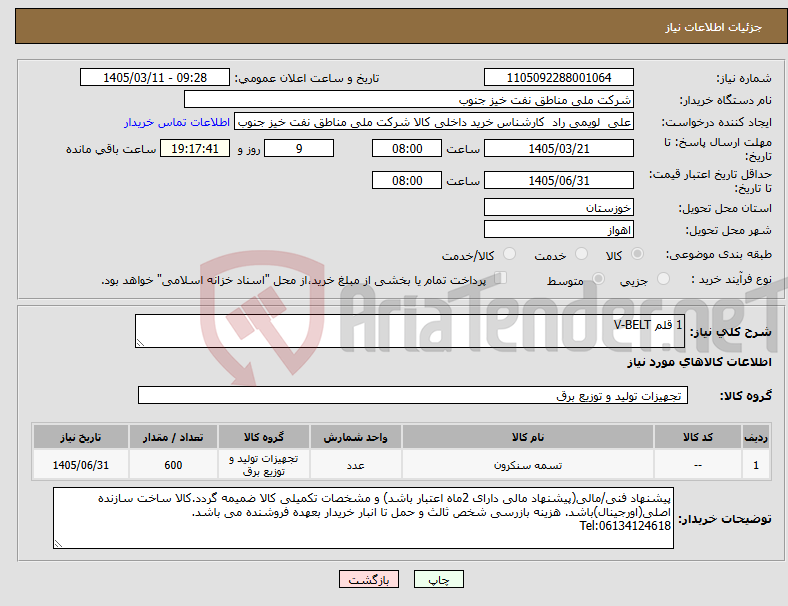Click the شماره نیاز field 1105092288001064
The width and height of the screenshot is (788, 606).
click(558, 77)
